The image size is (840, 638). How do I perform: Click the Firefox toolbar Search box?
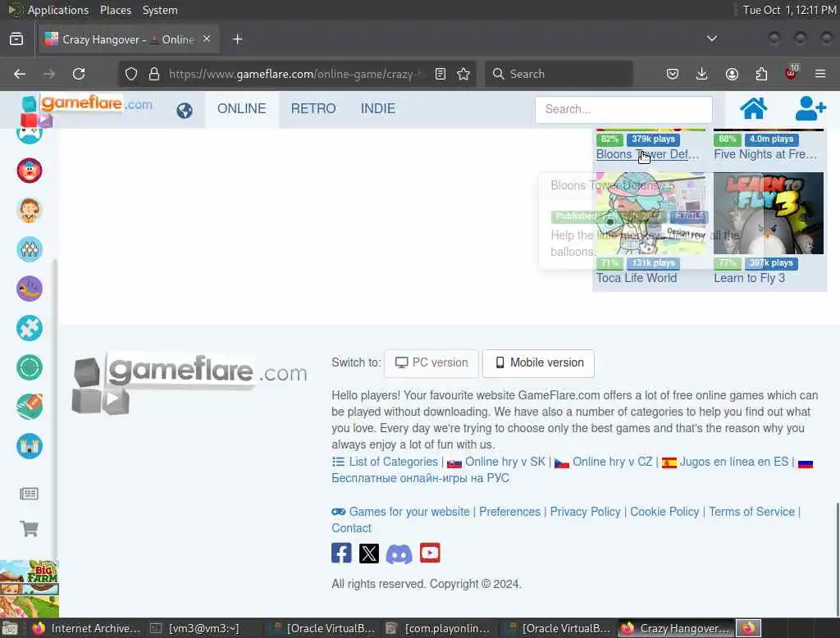coord(559,74)
